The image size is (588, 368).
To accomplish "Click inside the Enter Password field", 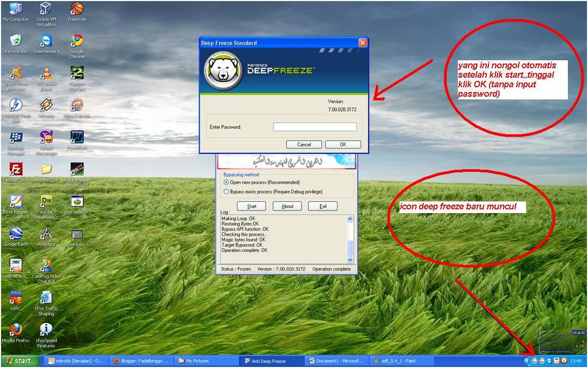I will coord(314,127).
